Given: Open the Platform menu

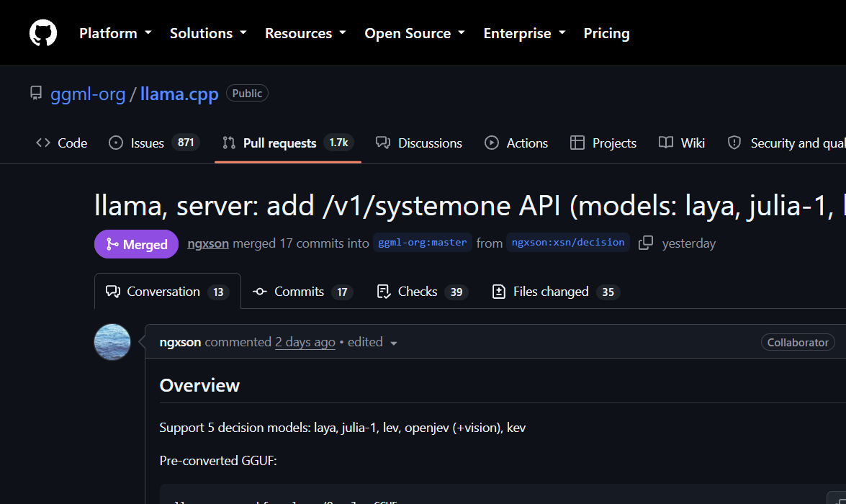Looking at the screenshot, I should tap(115, 33).
